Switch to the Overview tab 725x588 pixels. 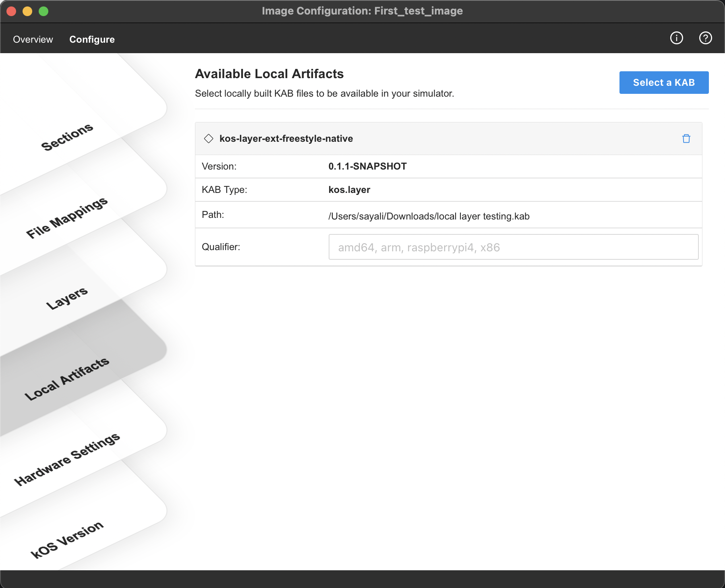[33, 39]
